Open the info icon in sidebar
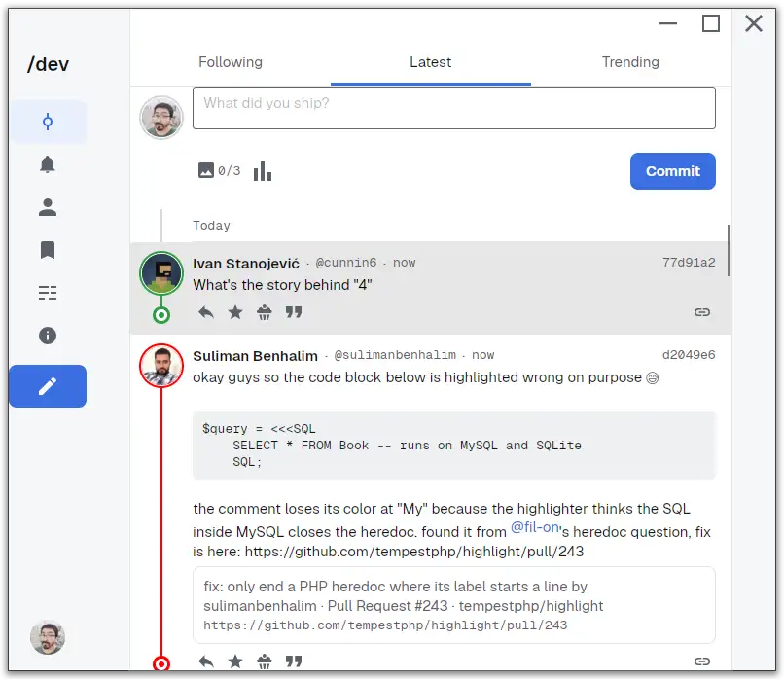The height and width of the screenshot is (679, 784). tap(48, 336)
